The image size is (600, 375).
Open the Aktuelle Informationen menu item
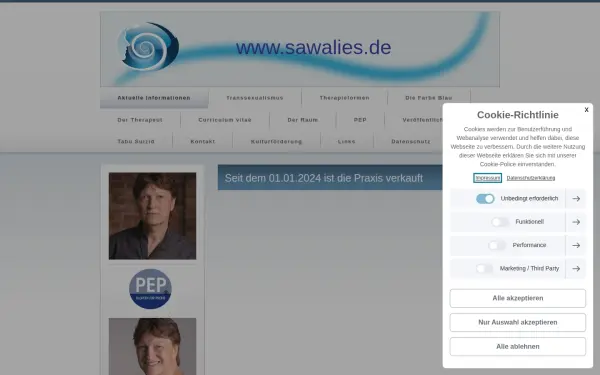click(x=154, y=98)
